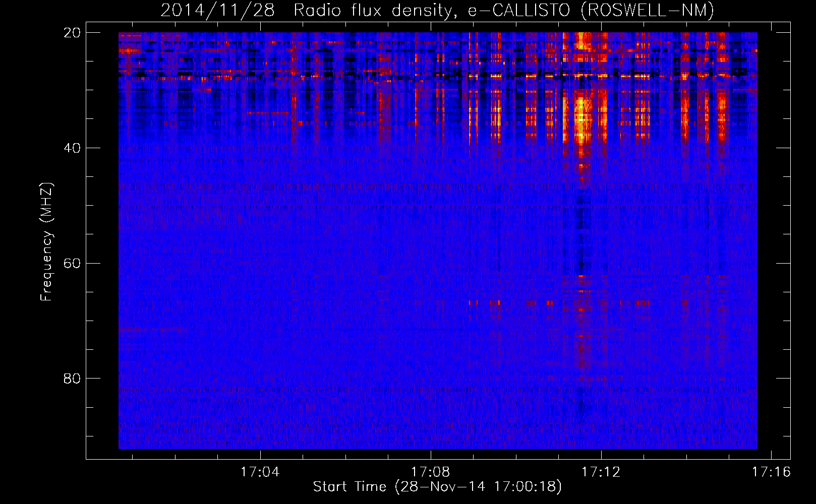
Task: Click the '17:16' time tick label
Action: tap(772, 472)
